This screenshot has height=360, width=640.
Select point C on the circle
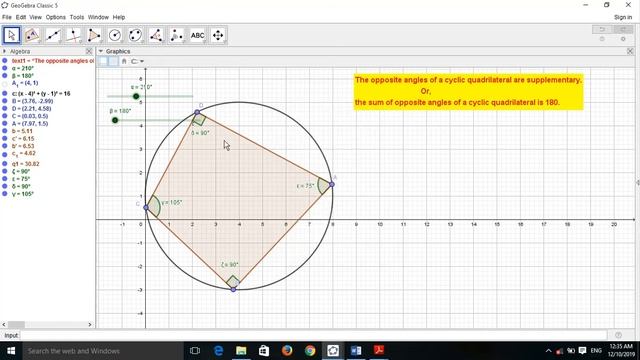[146, 207]
